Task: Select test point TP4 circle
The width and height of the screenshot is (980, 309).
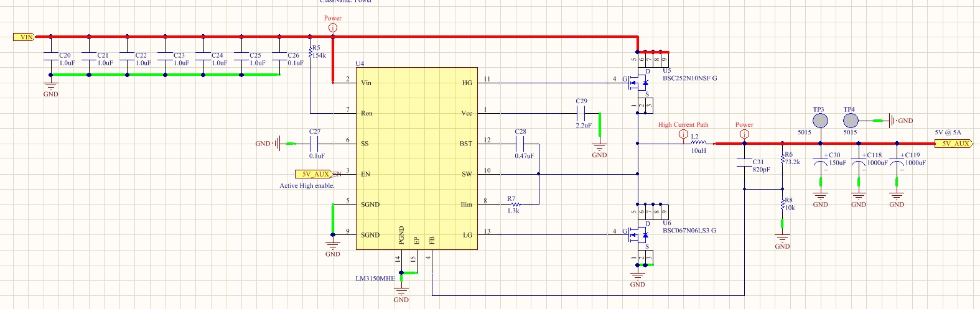Action: (x=850, y=121)
